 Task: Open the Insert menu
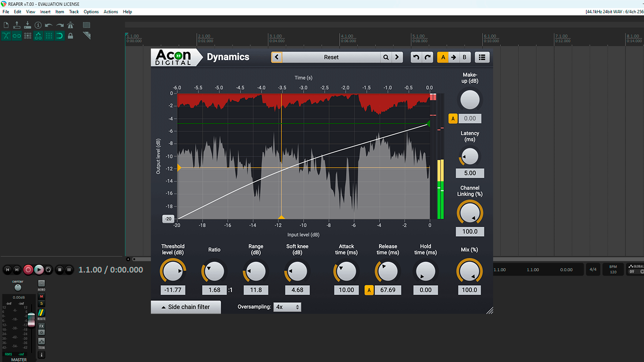tap(45, 12)
